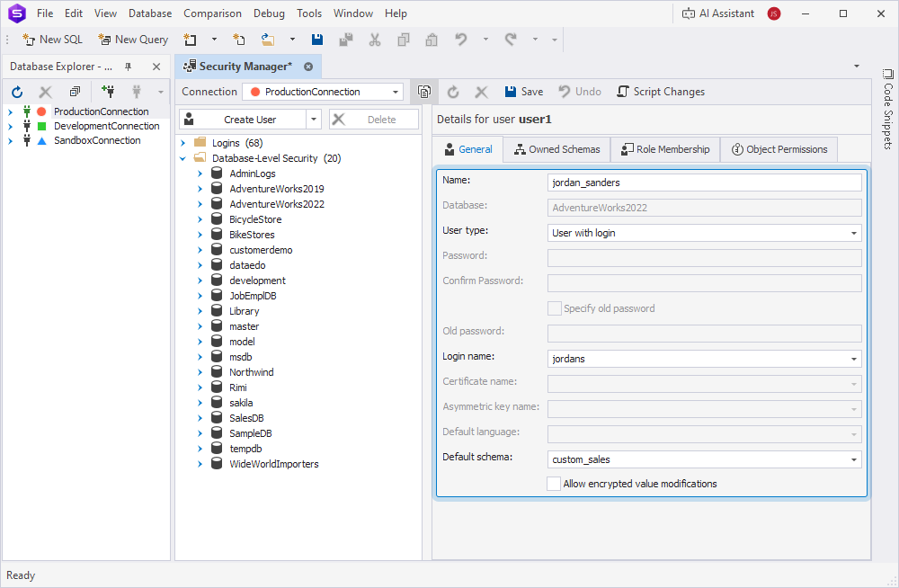The height and width of the screenshot is (588, 899).
Task: Enable Specify old password
Action: (x=555, y=307)
